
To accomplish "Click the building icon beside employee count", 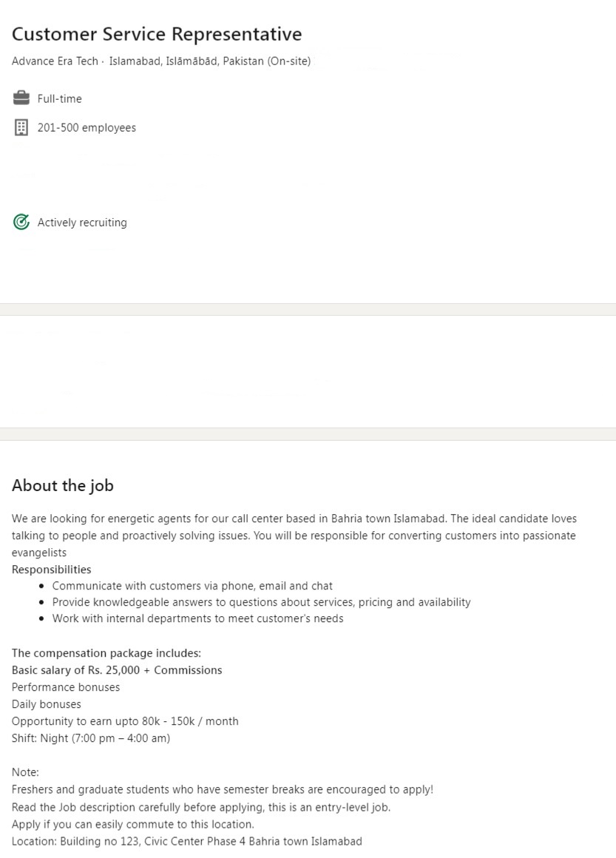I will (21, 127).
